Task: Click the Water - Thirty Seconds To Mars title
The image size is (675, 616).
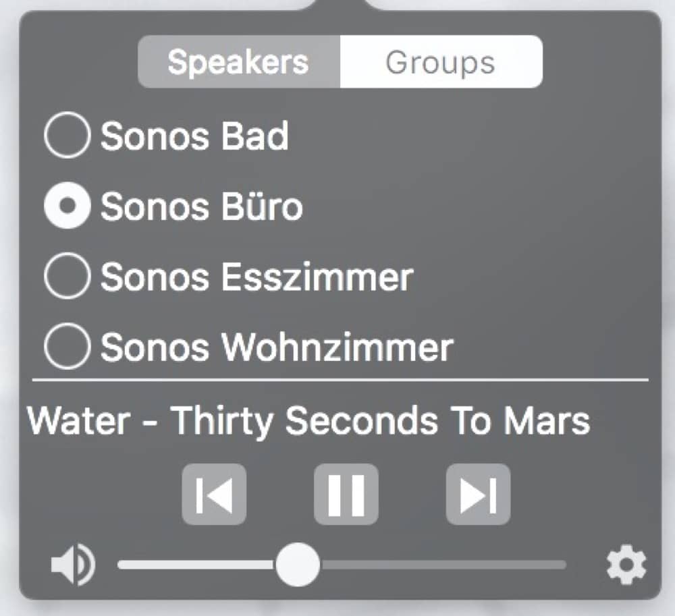Action: pyautogui.click(x=308, y=421)
